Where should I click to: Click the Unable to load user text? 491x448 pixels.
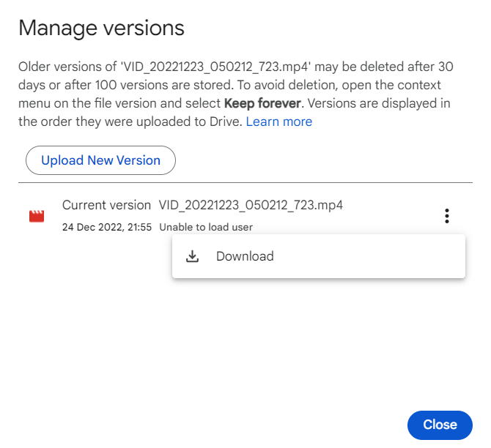point(206,227)
